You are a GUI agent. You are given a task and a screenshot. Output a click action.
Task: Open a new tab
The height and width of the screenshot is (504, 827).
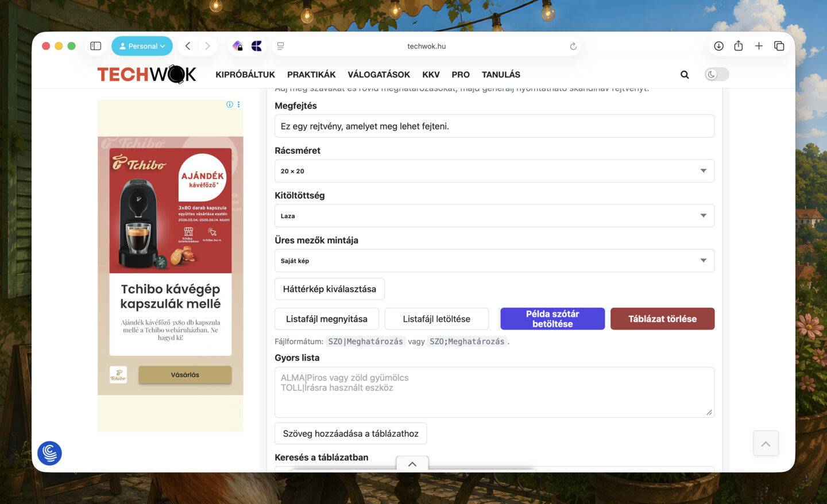tap(759, 46)
